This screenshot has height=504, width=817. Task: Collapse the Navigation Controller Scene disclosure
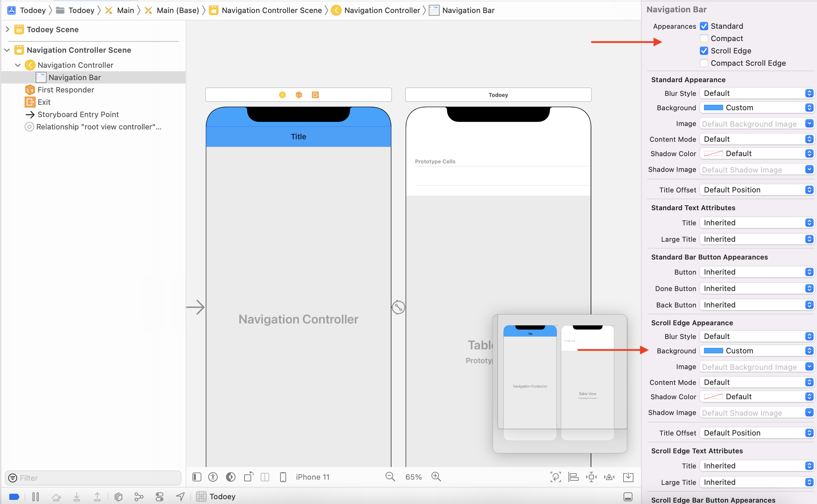point(7,50)
